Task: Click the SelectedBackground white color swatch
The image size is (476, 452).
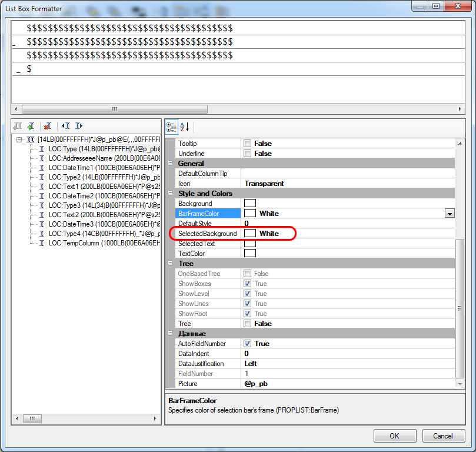Action: tap(250, 234)
